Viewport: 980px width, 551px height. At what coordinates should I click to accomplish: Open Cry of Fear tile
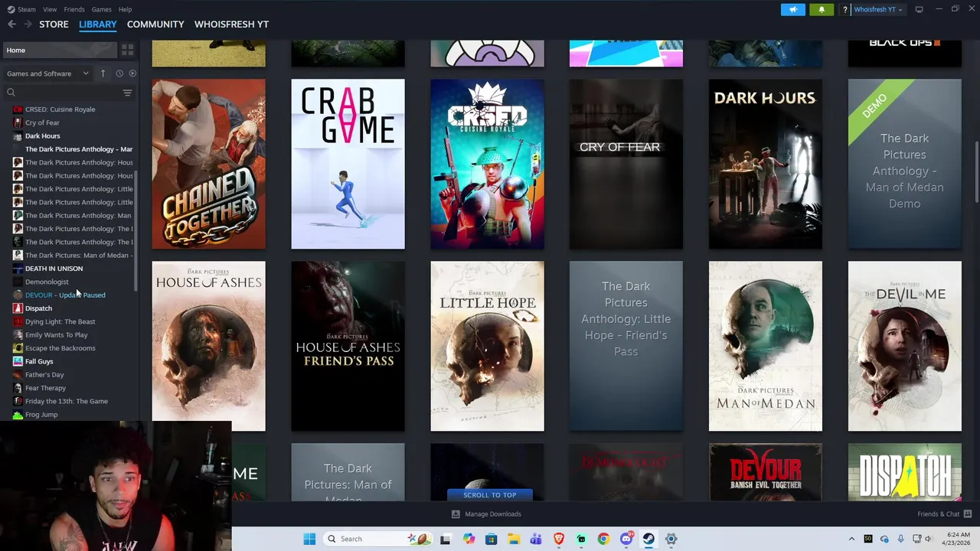point(626,164)
